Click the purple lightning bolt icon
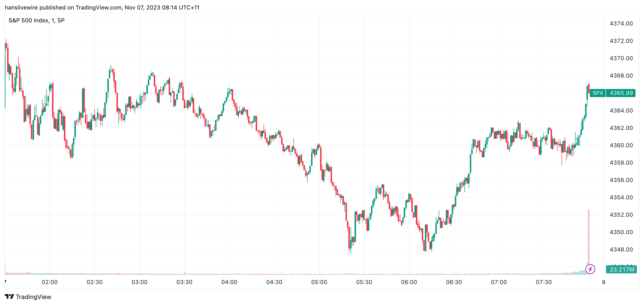The height and width of the screenshot is (305, 644). pyautogui.click(x=590, y=269)
